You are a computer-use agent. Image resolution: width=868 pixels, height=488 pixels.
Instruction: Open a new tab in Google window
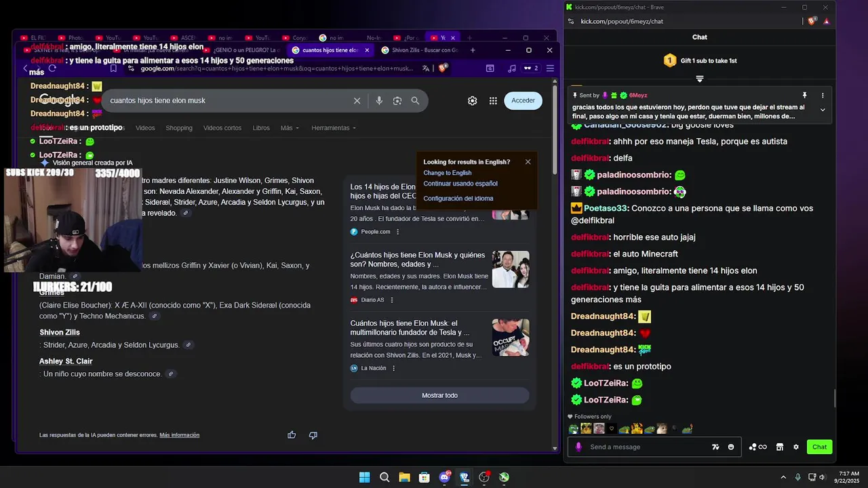(x=473, y=50)
